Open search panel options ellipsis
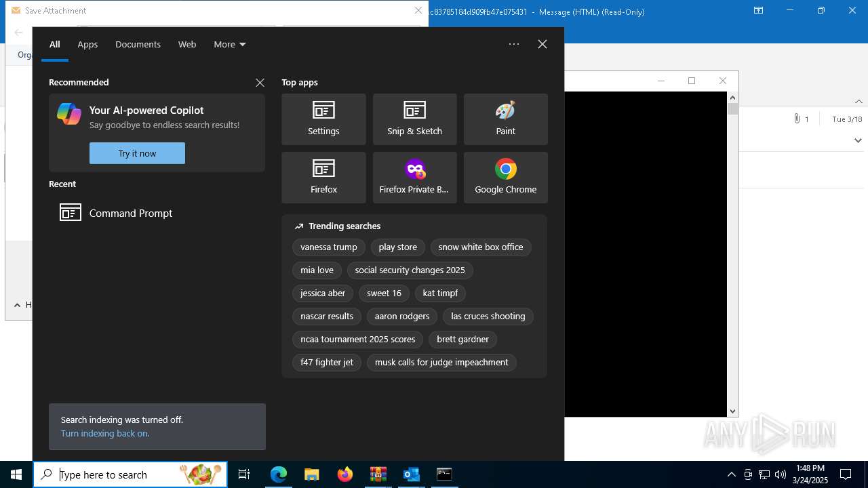The height and width of the screenshot is (488, 868). [514, 44]
